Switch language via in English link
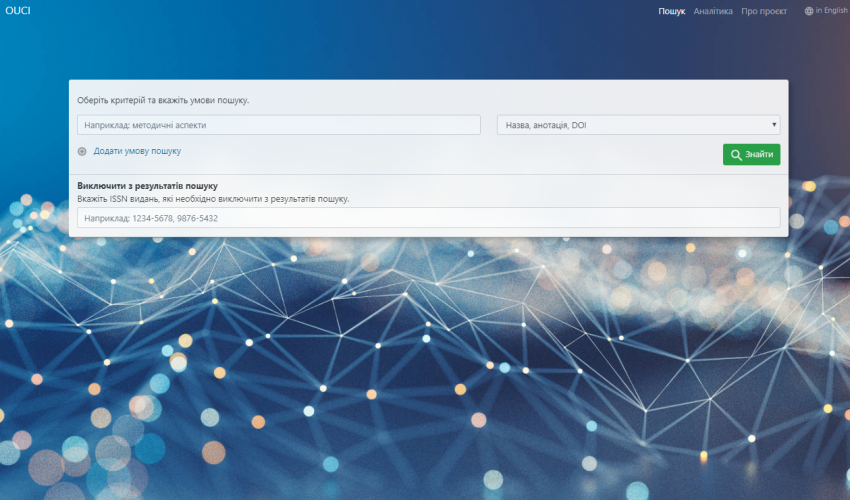This screenshot has width=850, height=500. 831,10
